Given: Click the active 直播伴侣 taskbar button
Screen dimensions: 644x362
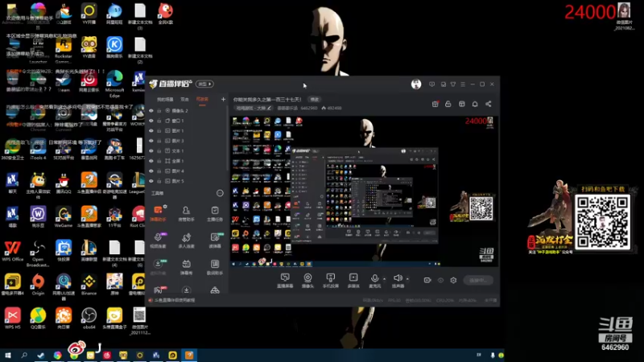Looking at the screenshot, I should pos(189,356).
